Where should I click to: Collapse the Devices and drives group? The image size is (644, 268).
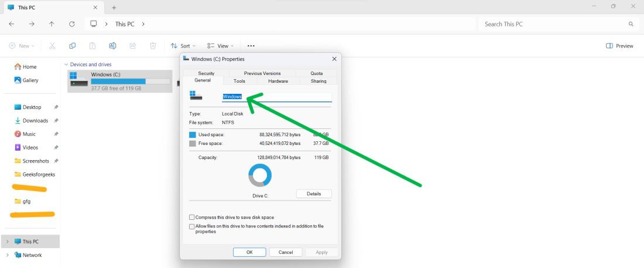coord(66,65)
